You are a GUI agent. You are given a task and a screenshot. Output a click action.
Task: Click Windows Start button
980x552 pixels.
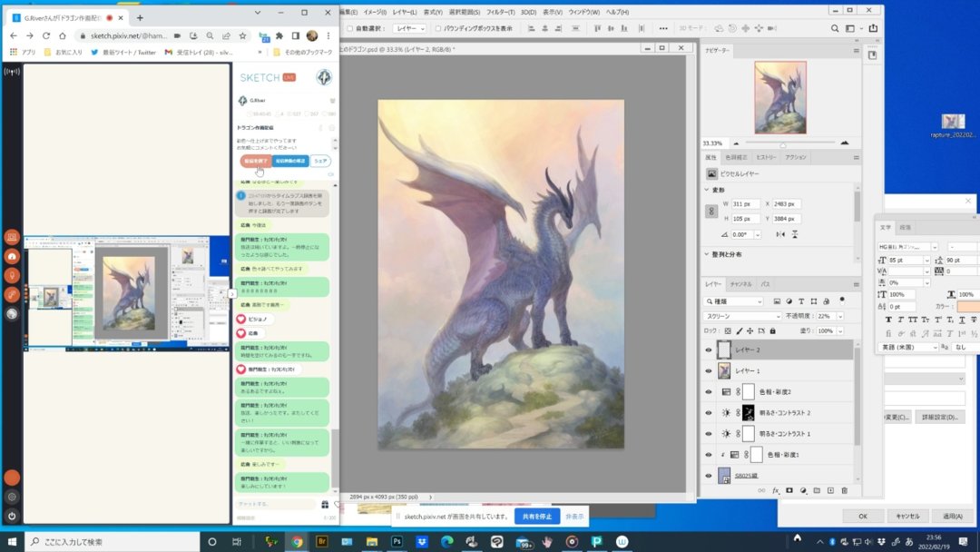[x=12, y=541]
